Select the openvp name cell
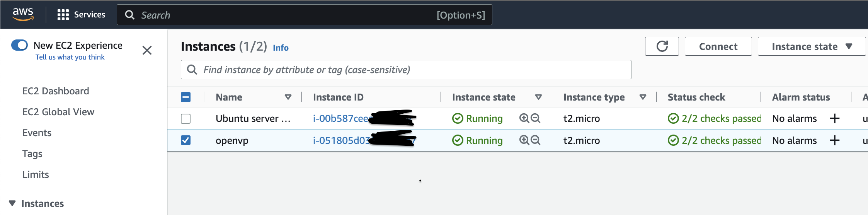The height and width of the screenshot is (215, 868). click(232, 140)
